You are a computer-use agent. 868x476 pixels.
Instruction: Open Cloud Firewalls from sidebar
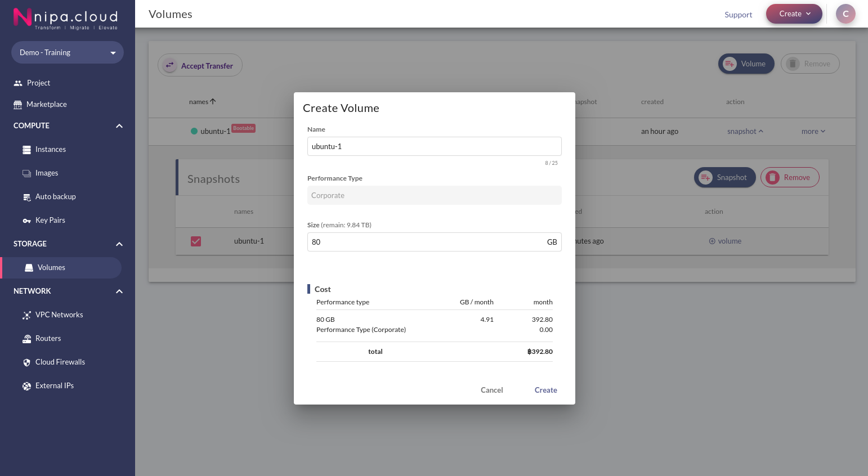click(x=61, y=362)
